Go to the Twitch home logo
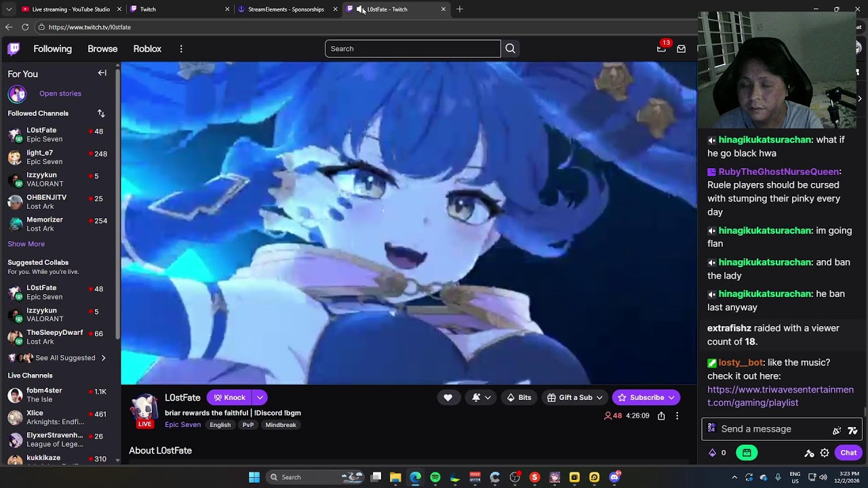The image size is (868, 488). pos(14,49)
